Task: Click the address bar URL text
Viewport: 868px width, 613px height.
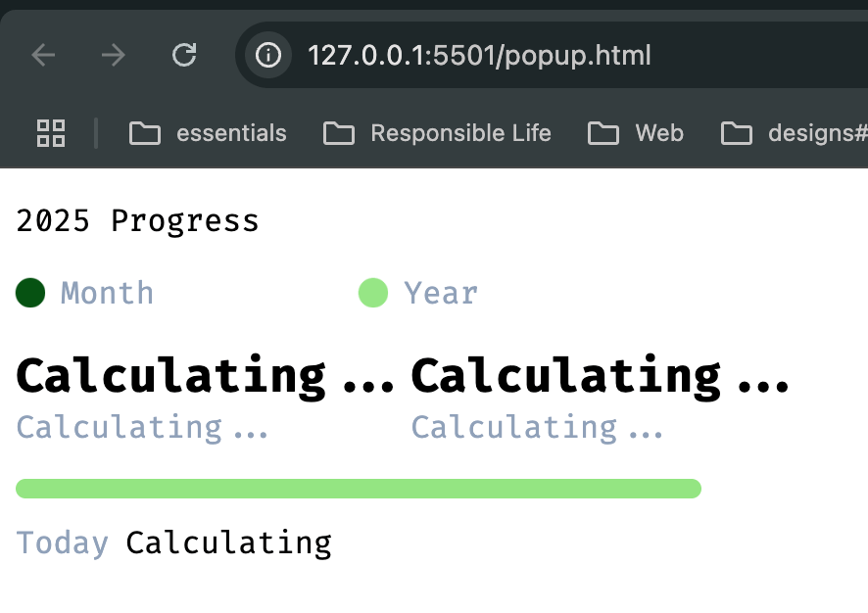Action: tap(479, 55)
